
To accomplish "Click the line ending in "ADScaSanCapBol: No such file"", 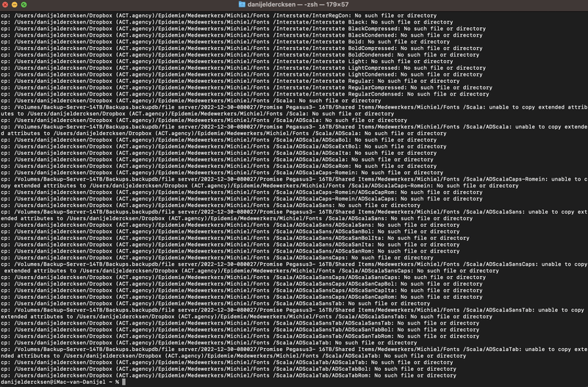I will point(242,284).
